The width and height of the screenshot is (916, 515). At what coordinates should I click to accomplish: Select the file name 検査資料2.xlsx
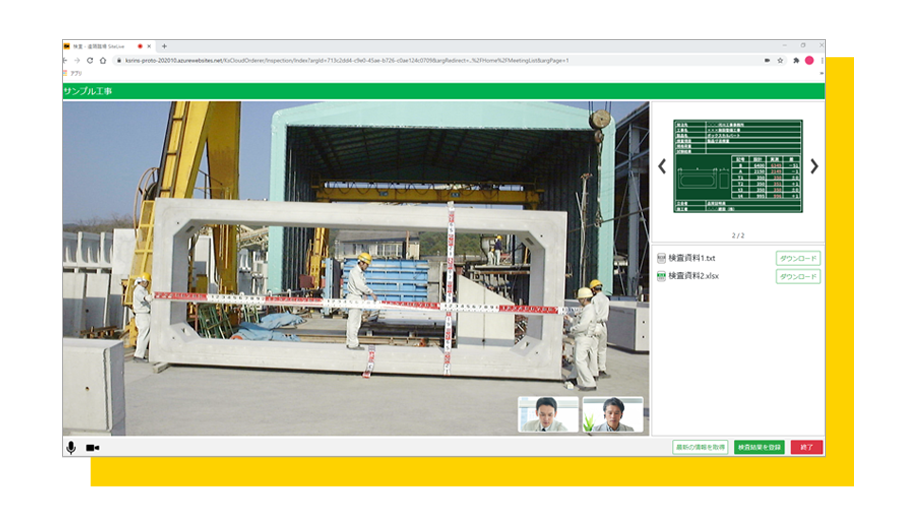(x=693, y=276)
